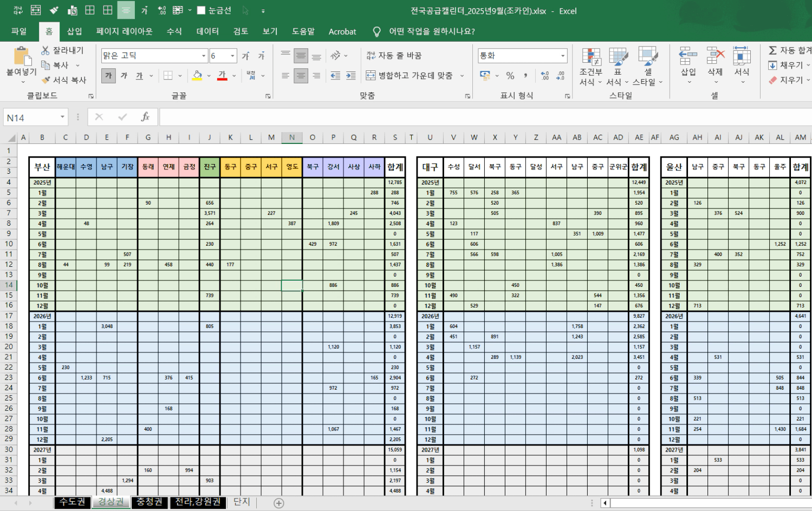Viewport: 812px width, 511px height.
Task: Click insert function fx icon
Action: coord(145,117)
